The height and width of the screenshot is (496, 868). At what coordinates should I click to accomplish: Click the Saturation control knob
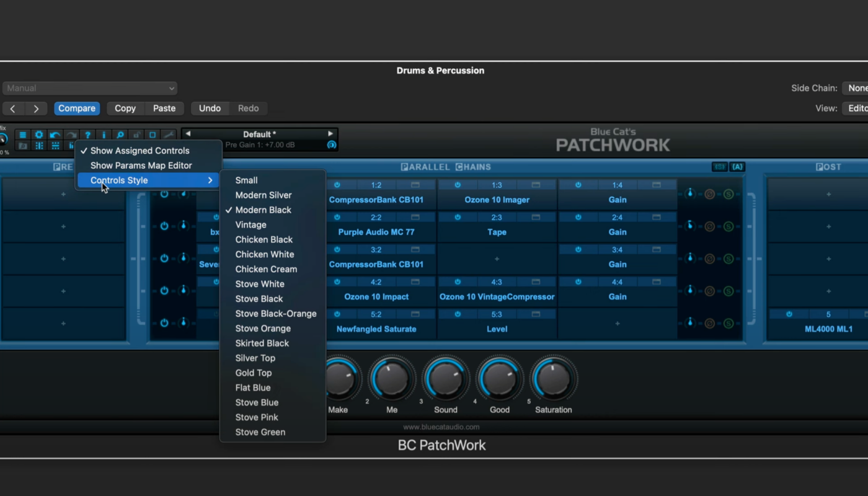pos(554,378)
